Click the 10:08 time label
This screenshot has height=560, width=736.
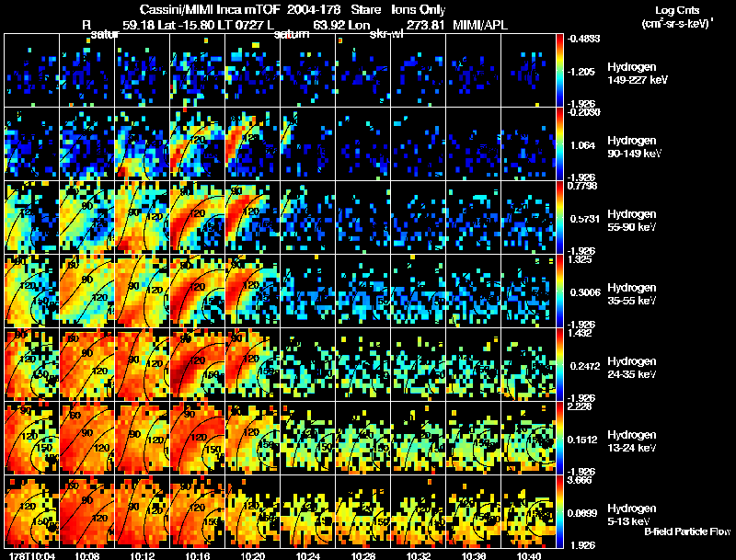(86, 555)
